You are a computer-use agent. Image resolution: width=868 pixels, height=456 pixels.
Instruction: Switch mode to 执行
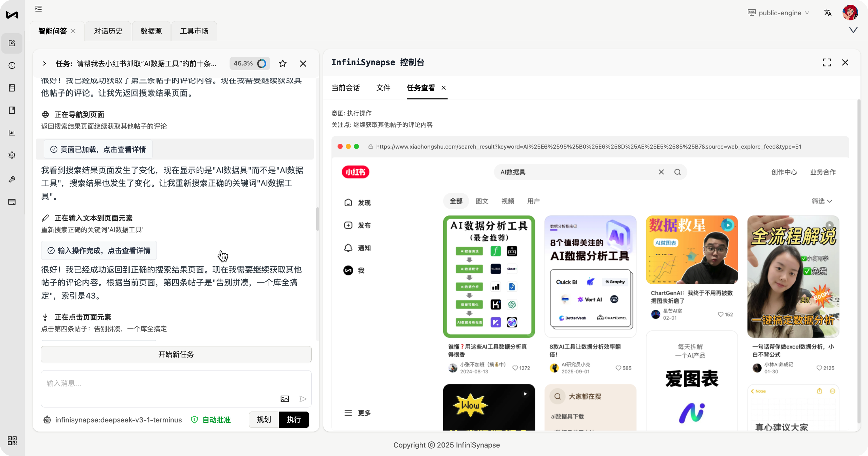(294, 420)
